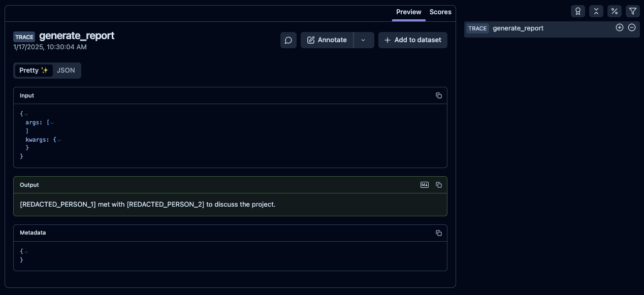This screenshot has width=644, height=295.
Task: Expand the kwargs object chevron
Action: pos(59,140)
